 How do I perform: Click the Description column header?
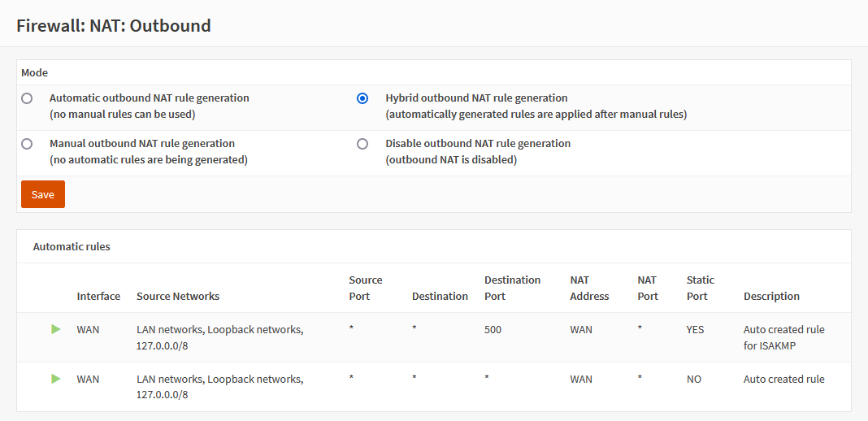tap(771, 296)
